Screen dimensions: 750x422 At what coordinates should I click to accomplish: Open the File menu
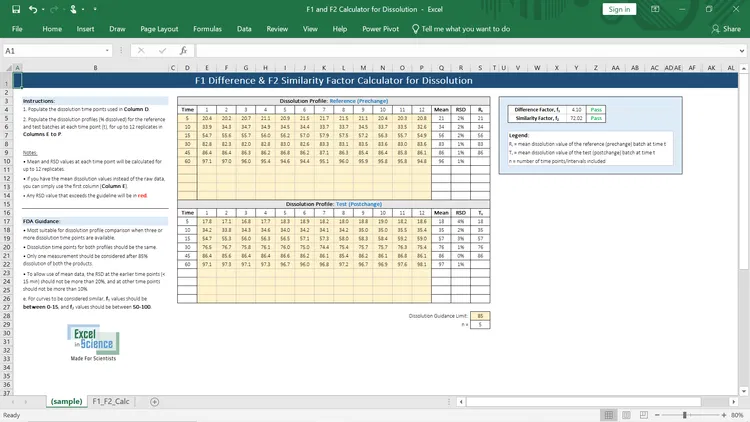tap(17, 29)
